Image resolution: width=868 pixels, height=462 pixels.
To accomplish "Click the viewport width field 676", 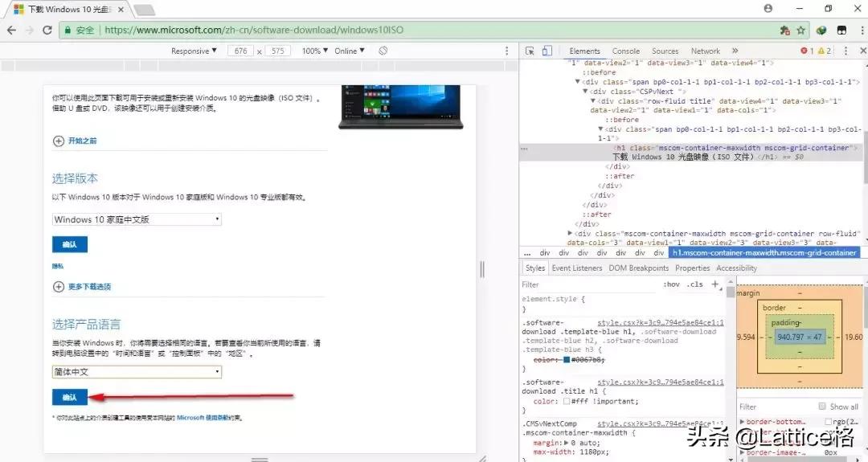I will [240, 51].
